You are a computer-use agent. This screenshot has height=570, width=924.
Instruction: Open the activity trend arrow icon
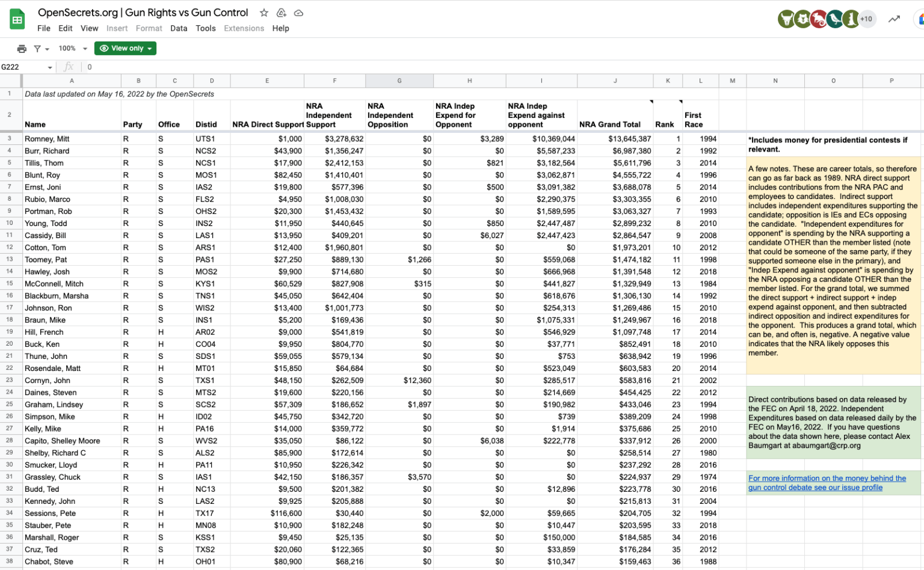(x=895, y=19)
